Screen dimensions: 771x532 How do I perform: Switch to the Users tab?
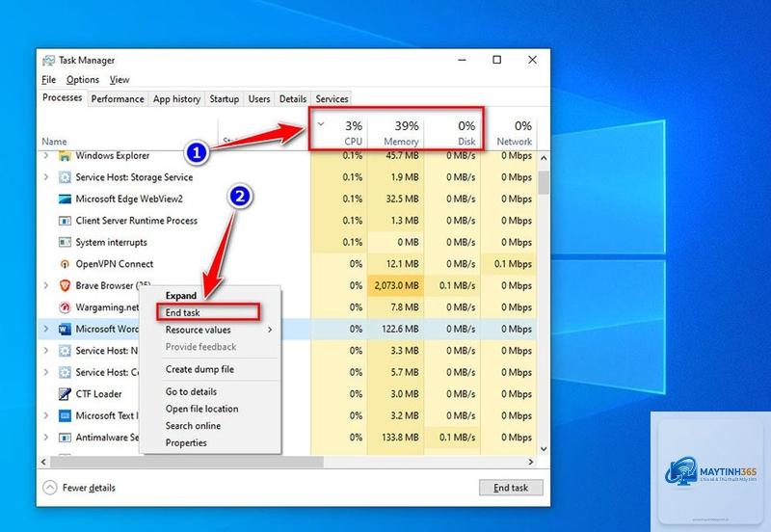tap(259, 99)
